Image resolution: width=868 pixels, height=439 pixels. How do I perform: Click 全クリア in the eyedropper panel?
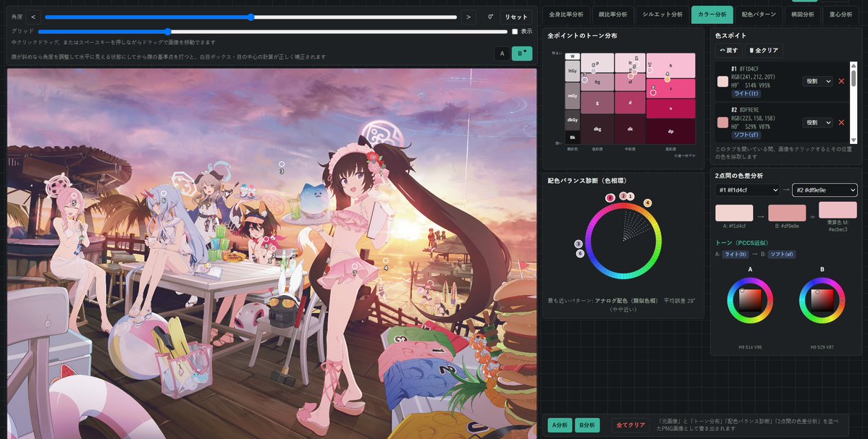(x=763, y=51)
